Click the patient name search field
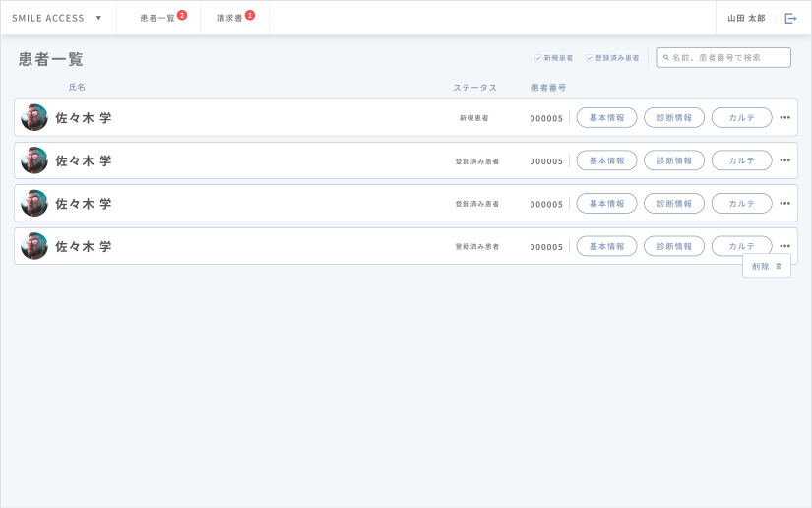812x508 pixels. click(x=728, y=58)
